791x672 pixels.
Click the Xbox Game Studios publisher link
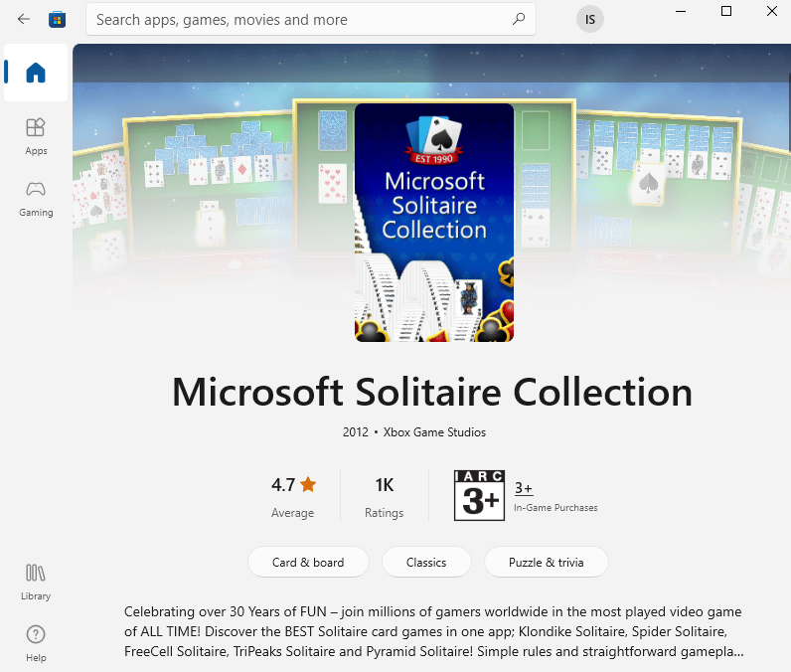click(434, 432)
